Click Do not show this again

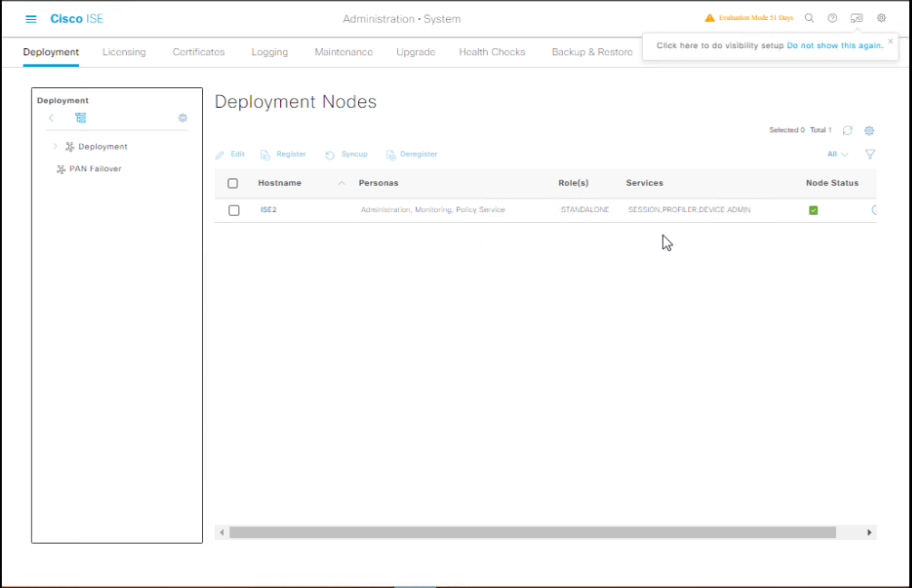pos(834,45)
